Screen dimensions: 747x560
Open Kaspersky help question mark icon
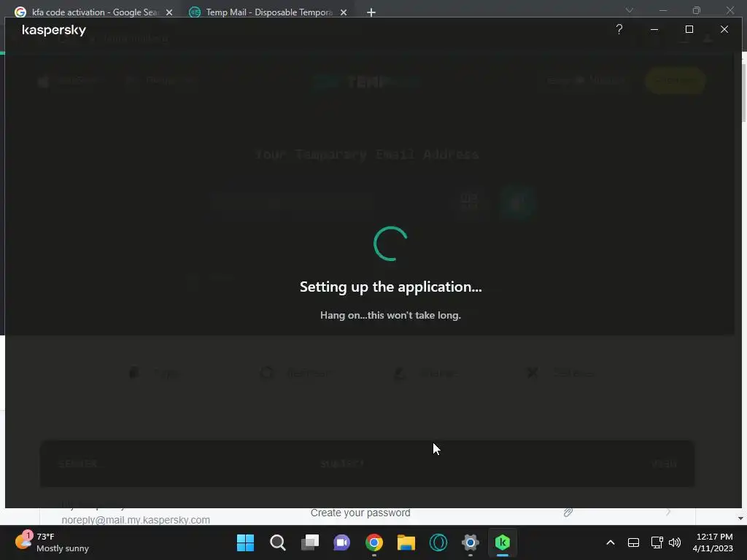tap(619, 29)
